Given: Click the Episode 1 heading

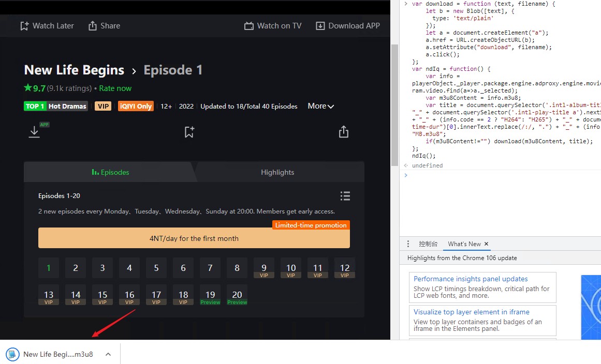Looking at the screenshot, I should point(173,70).
